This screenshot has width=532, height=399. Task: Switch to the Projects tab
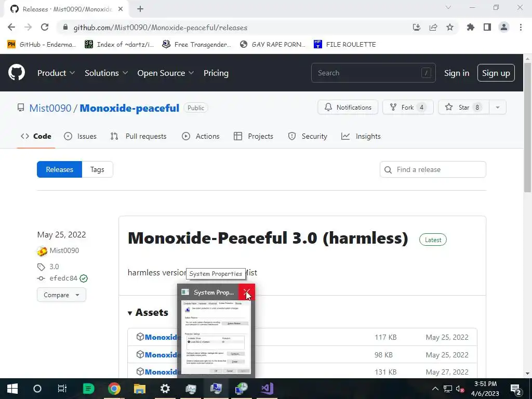[254, 136]
